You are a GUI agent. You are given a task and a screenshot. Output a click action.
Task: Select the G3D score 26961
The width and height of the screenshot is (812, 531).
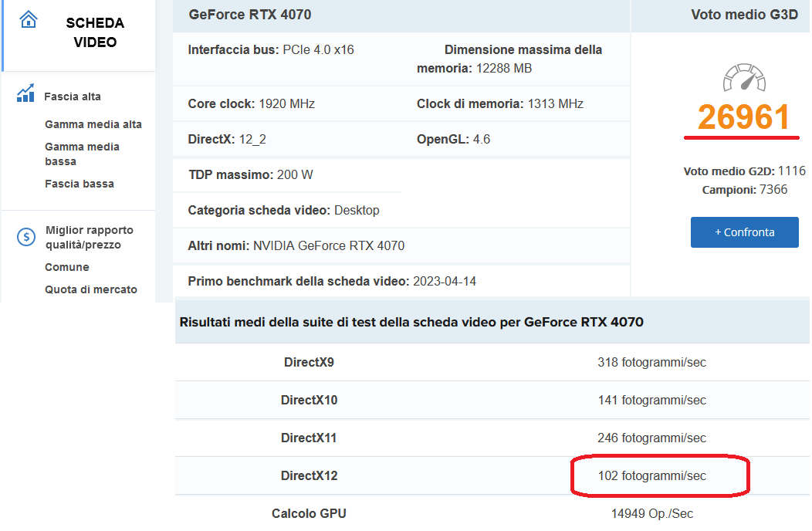click(x=743, y=117)
